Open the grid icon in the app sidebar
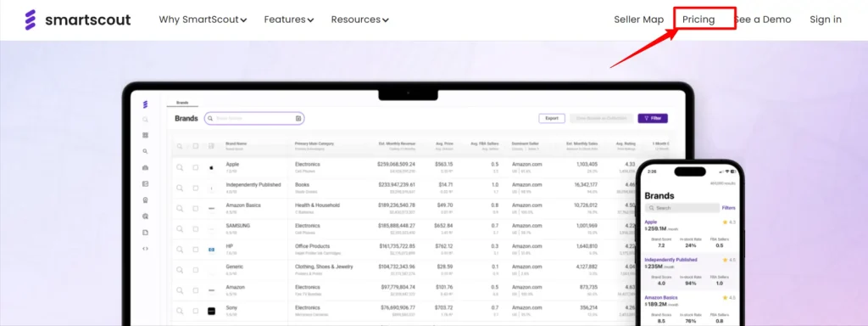This screenshot has width=868, height=326. [146, 135]
